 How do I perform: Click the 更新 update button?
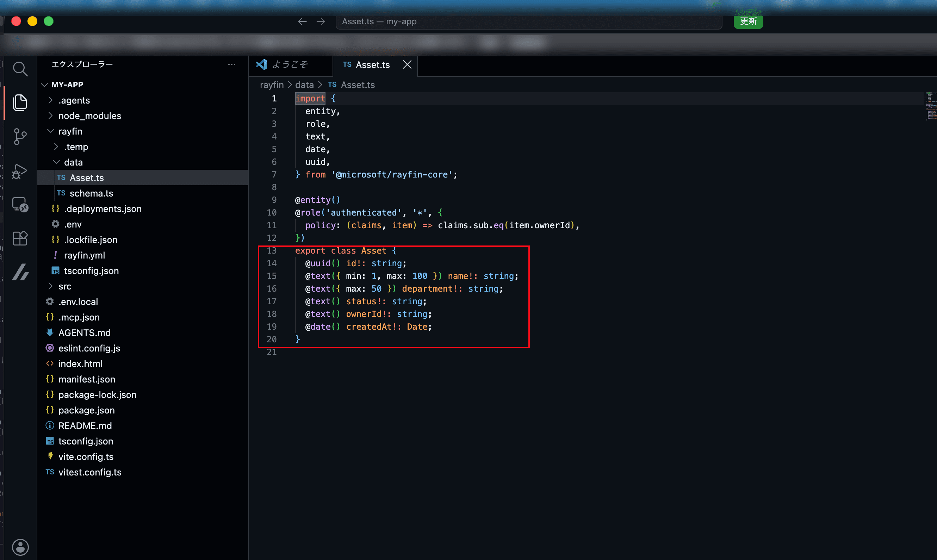748,21
